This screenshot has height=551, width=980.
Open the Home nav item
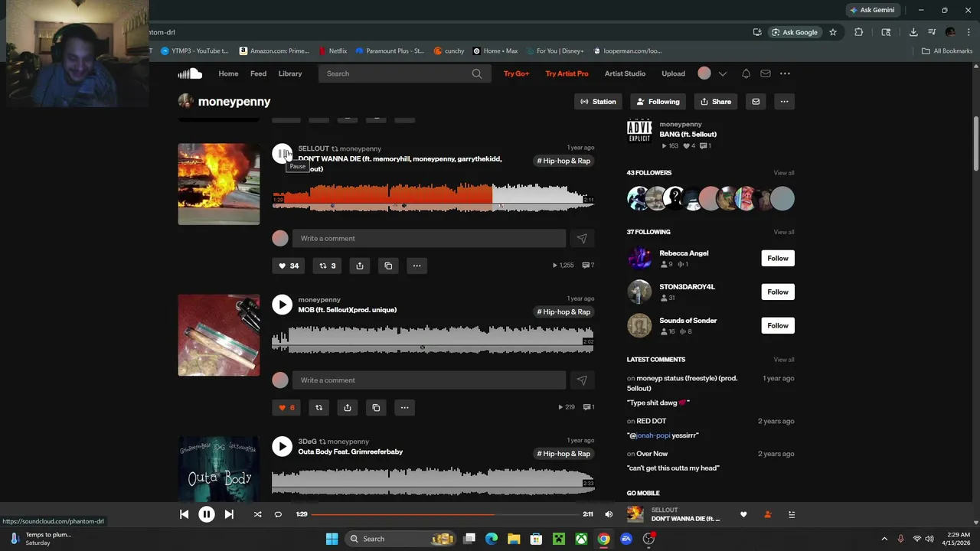coord(228,73)
